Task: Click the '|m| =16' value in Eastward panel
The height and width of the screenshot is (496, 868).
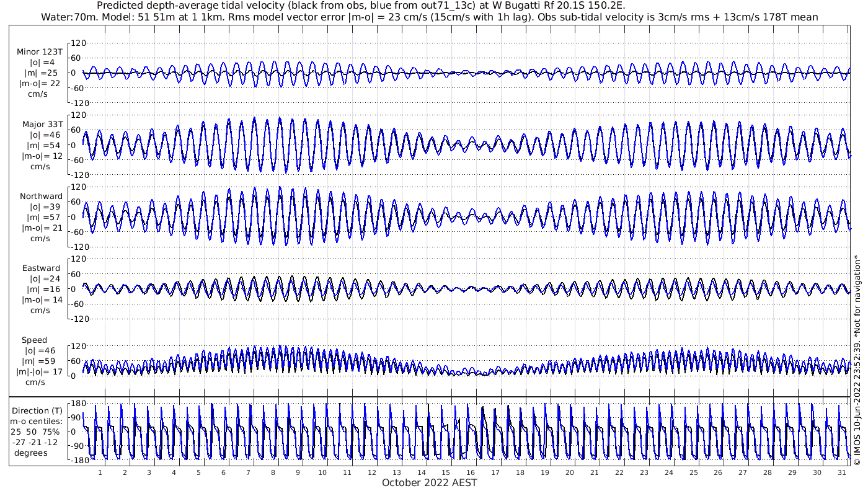Action: (43, 290)
